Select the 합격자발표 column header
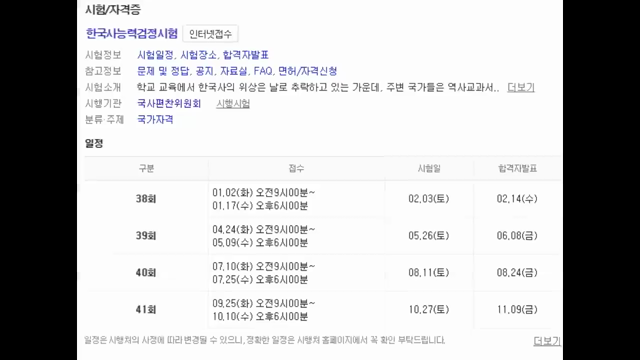Screen dimensions: 640x360 (518, 169)
